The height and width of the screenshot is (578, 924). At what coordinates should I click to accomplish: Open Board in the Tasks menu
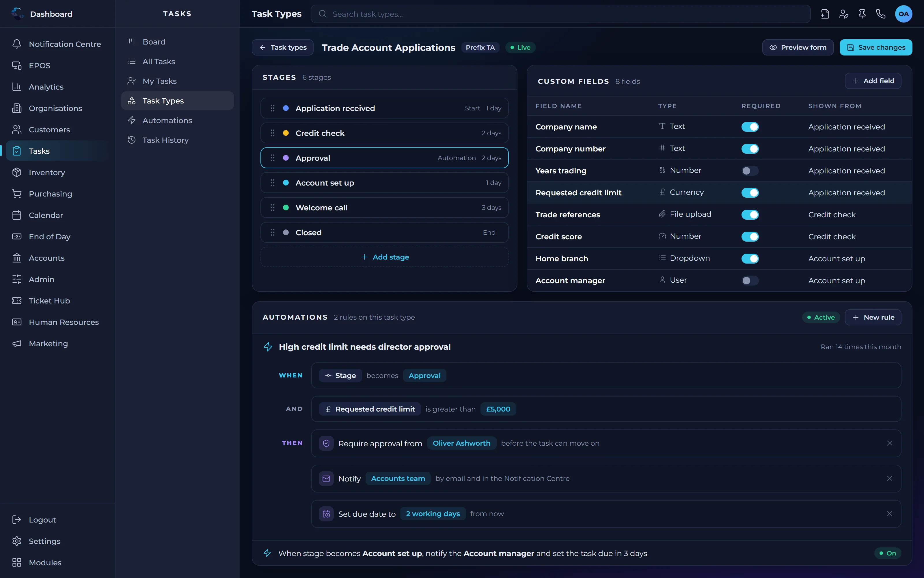(x=178, y=42)
